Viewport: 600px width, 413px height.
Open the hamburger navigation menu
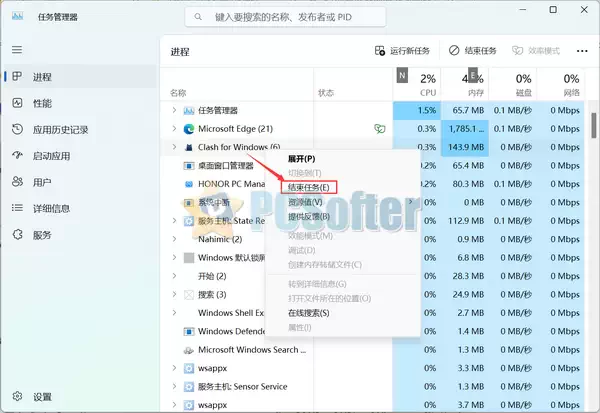coord(17,50)
